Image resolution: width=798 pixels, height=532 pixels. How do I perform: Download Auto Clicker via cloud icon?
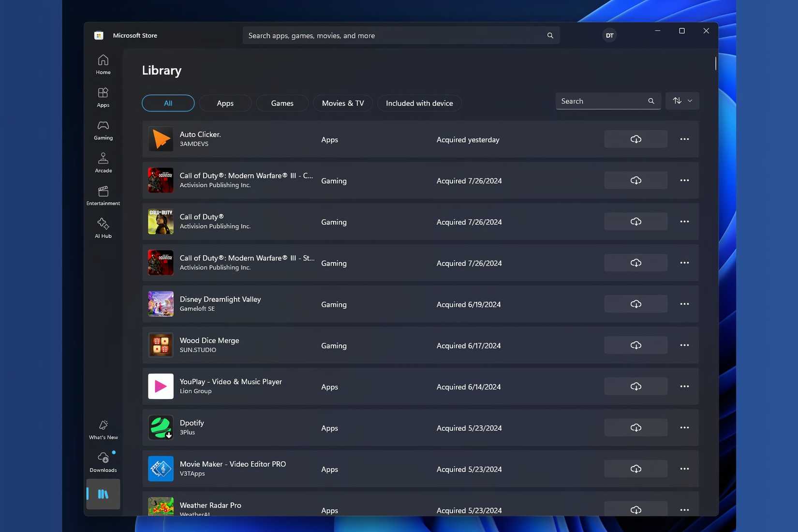point(635,139)
